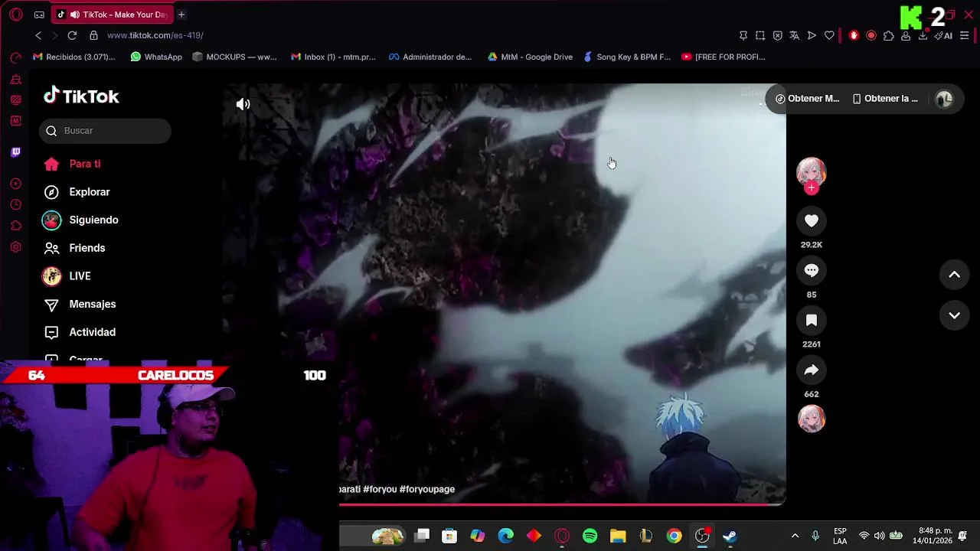
Task: Open the history clock in Opera sidebar
Action: point(15,204)
